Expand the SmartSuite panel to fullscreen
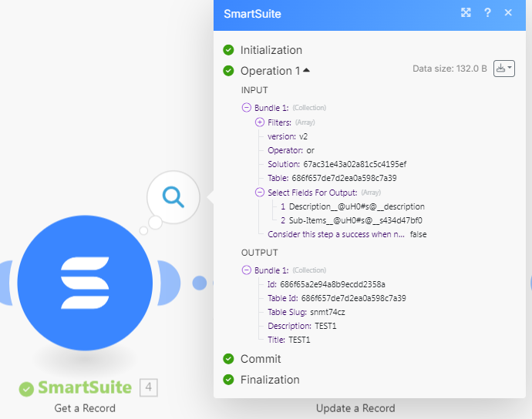 click(466, 13)
